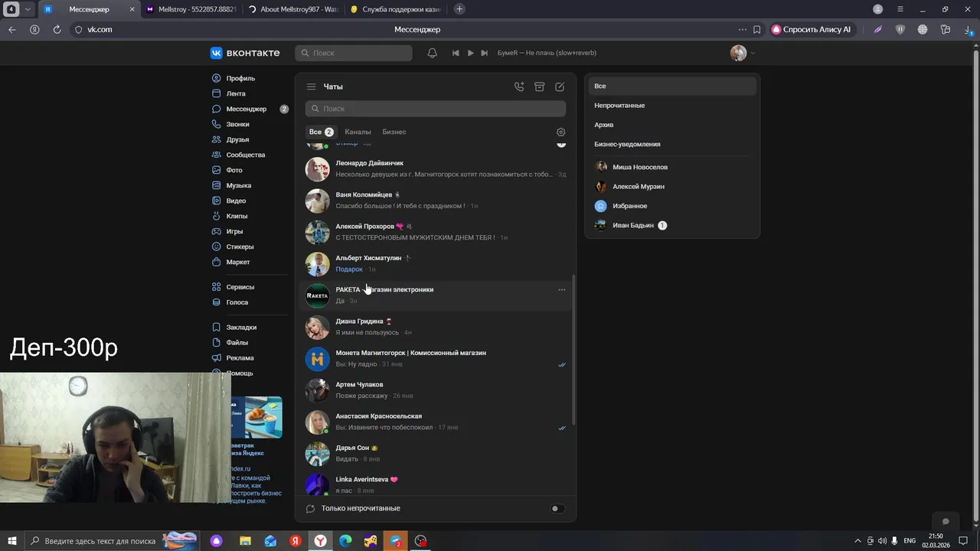The height and width of the screenshot is (551, 980).
Task: Open chat with Анастасия Красносельская
Action: click(436, 422)
